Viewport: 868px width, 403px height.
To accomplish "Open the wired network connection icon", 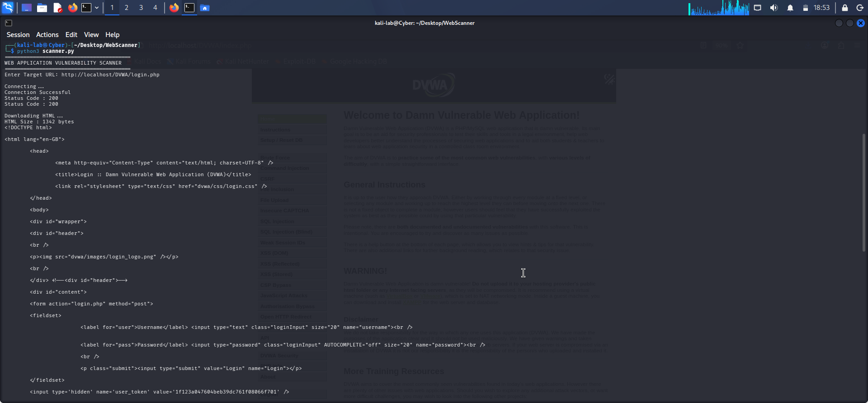I will 758,8.
